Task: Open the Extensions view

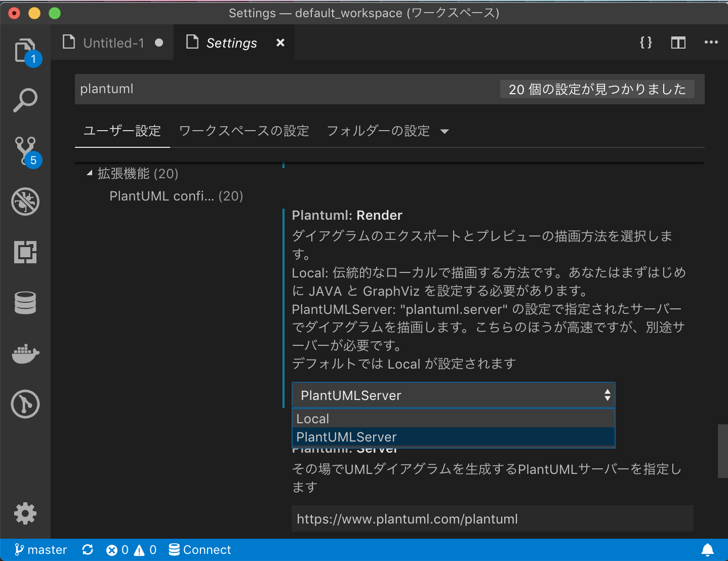Action: [x=25, y=252]
